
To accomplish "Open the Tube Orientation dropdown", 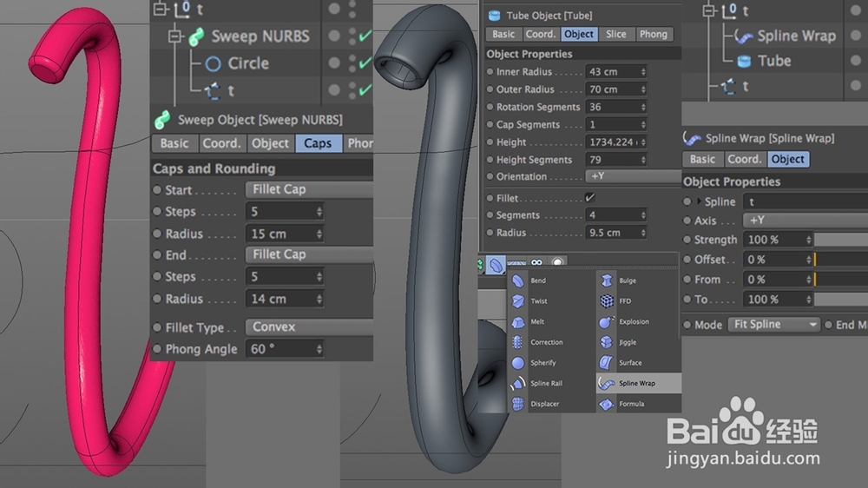I will [x=634, y=176].
